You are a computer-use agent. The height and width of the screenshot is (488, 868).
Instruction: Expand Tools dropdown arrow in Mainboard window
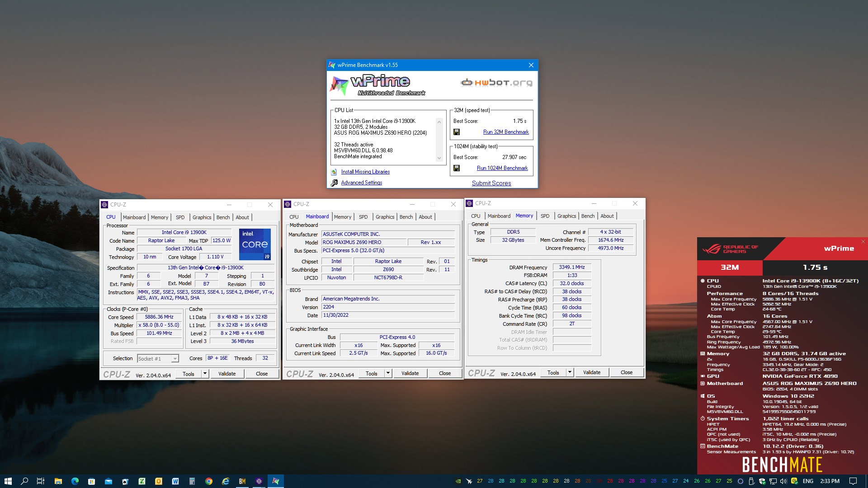(x=388, y=373)
